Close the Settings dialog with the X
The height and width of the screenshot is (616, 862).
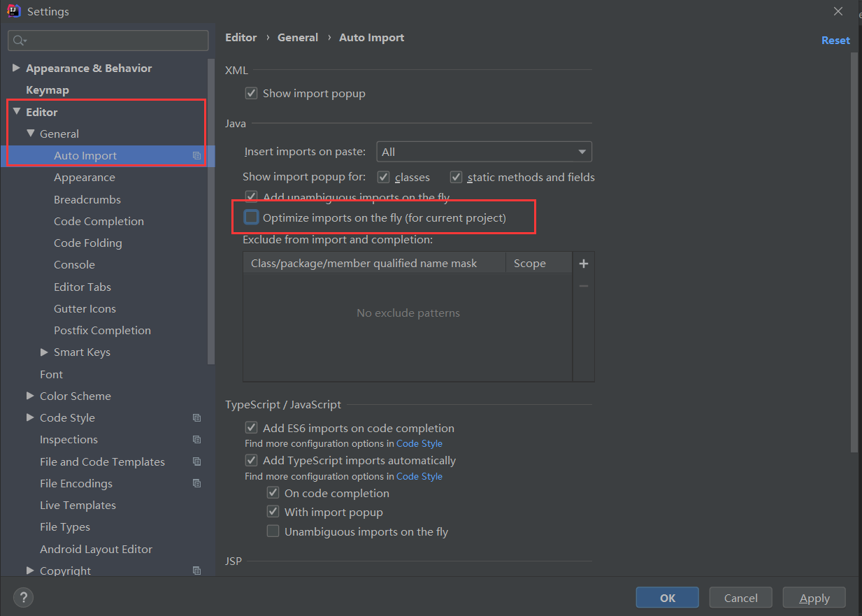(838, 11)
